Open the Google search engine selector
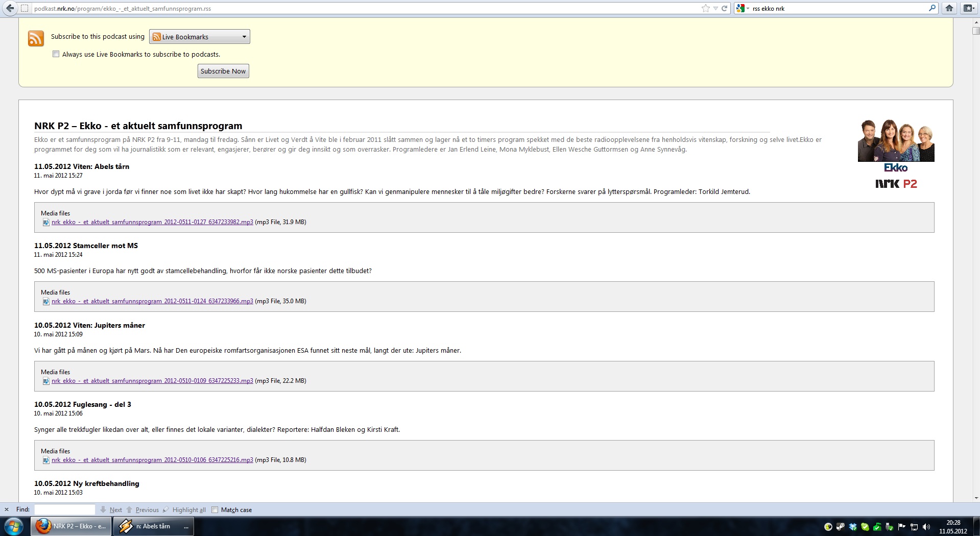 coord(743,8)
